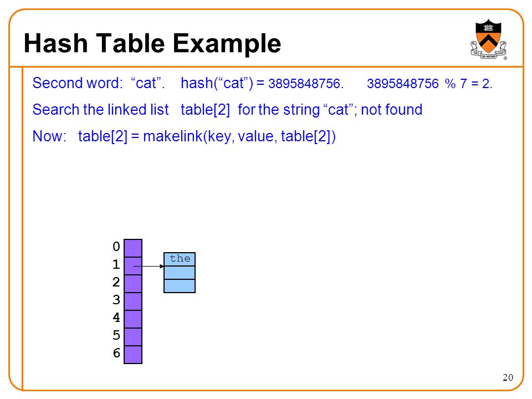Click the linked list node labeled "the"
Viewport: 532px width, 399px height.
(x=180, y=259)
